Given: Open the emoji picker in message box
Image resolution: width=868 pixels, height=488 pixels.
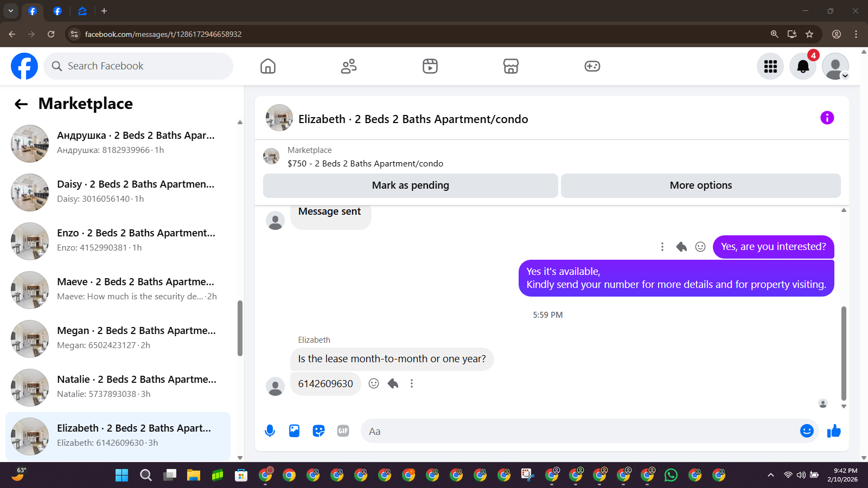Looking at the screenshot, I should click(807, 431).
